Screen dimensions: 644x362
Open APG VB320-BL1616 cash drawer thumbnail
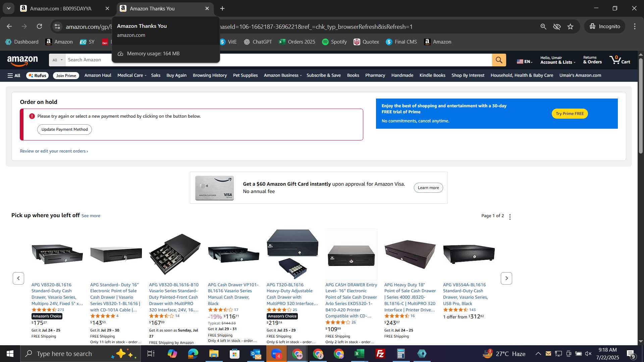point(57,254)
